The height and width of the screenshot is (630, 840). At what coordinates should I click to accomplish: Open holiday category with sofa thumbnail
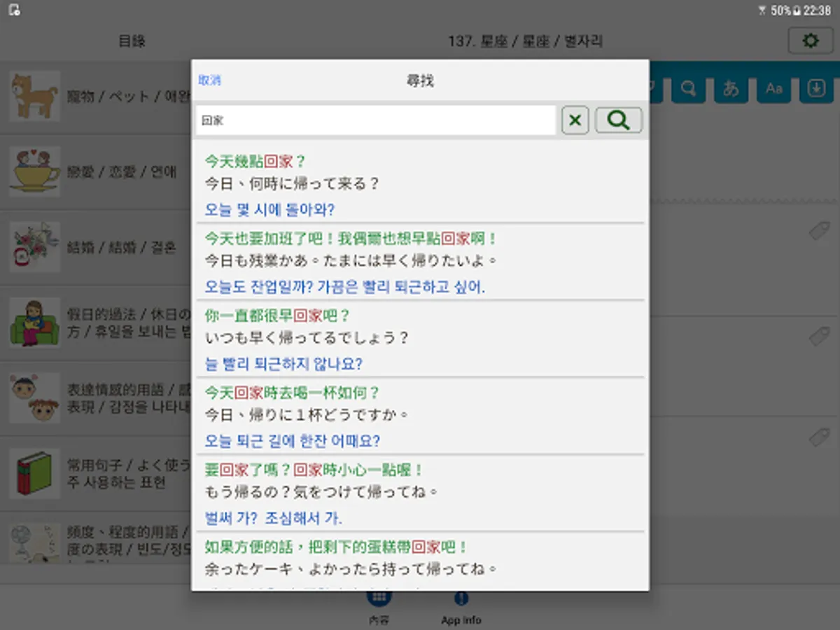96,323
